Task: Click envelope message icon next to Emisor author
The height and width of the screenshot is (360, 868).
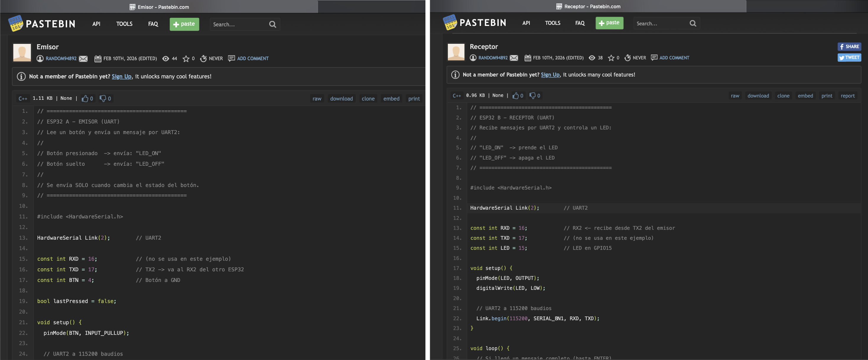Action: pyautogui.click(x=83, y=59)
